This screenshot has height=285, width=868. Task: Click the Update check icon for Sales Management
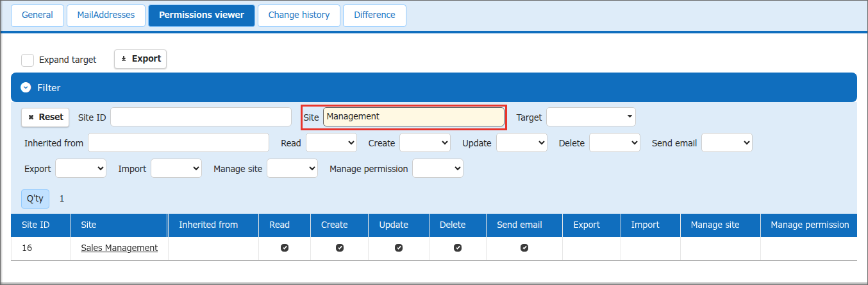[399, 248]
